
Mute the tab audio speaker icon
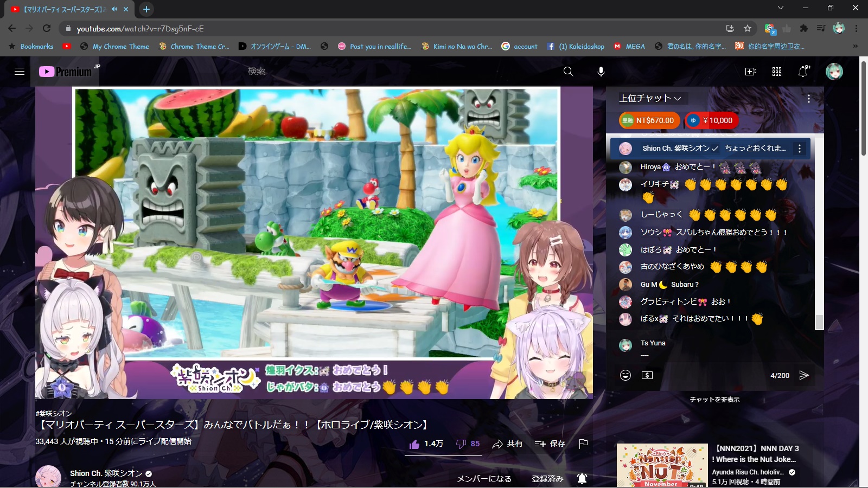[114, 9]
